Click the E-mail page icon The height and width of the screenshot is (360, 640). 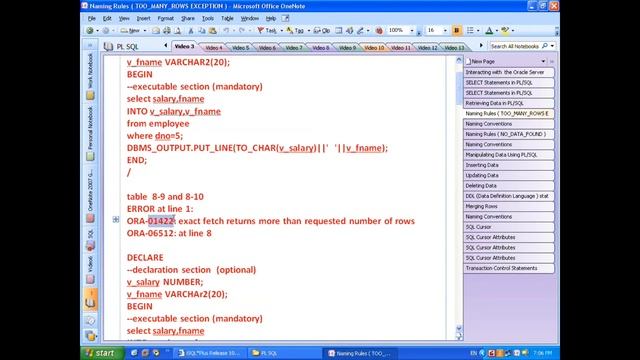[156, 31]
